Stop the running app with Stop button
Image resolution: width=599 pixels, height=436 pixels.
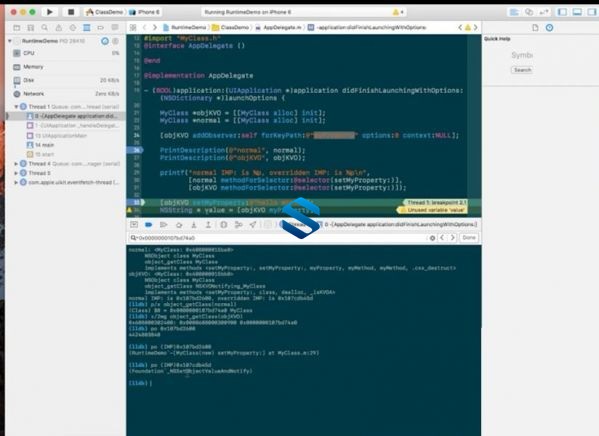point(71,12)
